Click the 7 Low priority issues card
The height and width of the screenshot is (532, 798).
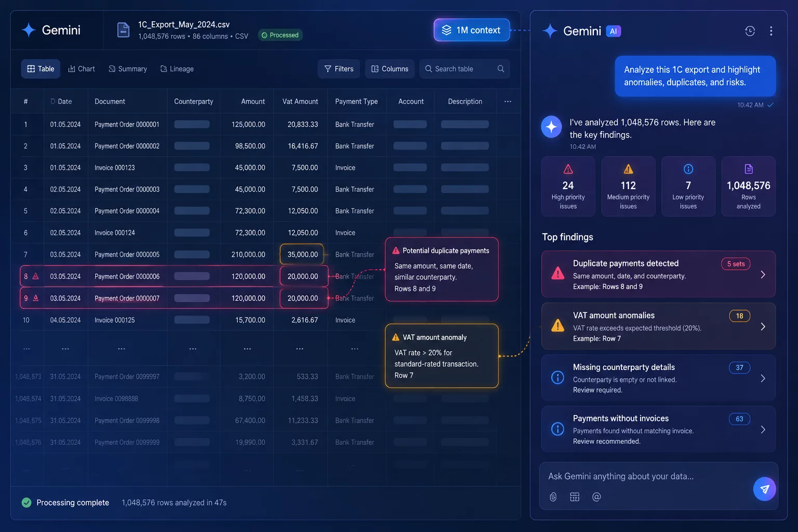point(688,187)
